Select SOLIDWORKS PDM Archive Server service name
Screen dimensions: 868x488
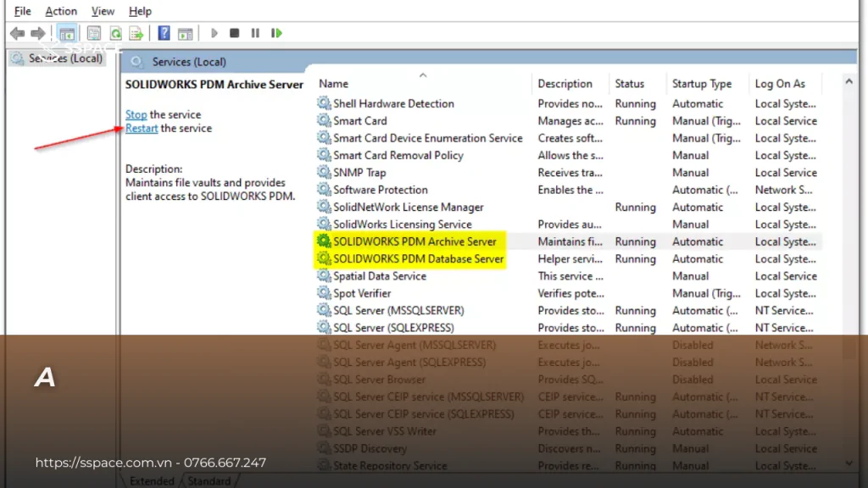point(415,241)
